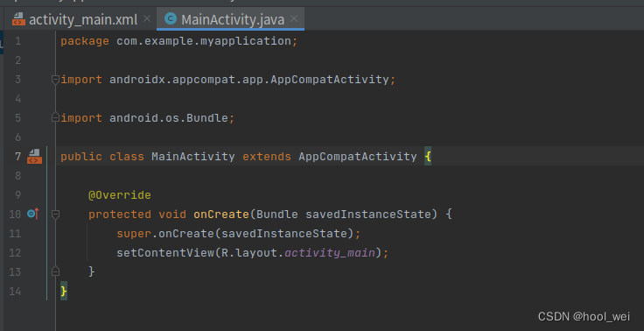This screenshot has height=331, width=644.
Task: Close the MainActivity.java tab
Action: (x=294, y=18)
